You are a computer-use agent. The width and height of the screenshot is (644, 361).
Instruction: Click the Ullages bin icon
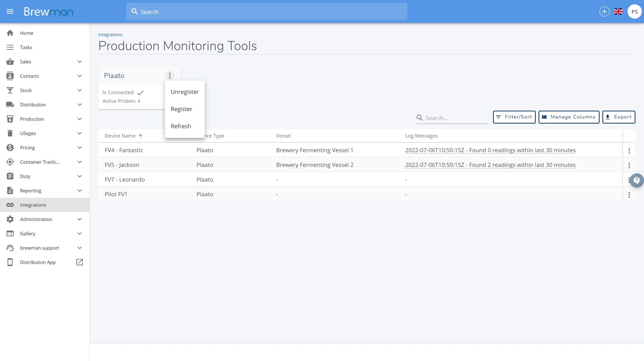tap(10, 133)
